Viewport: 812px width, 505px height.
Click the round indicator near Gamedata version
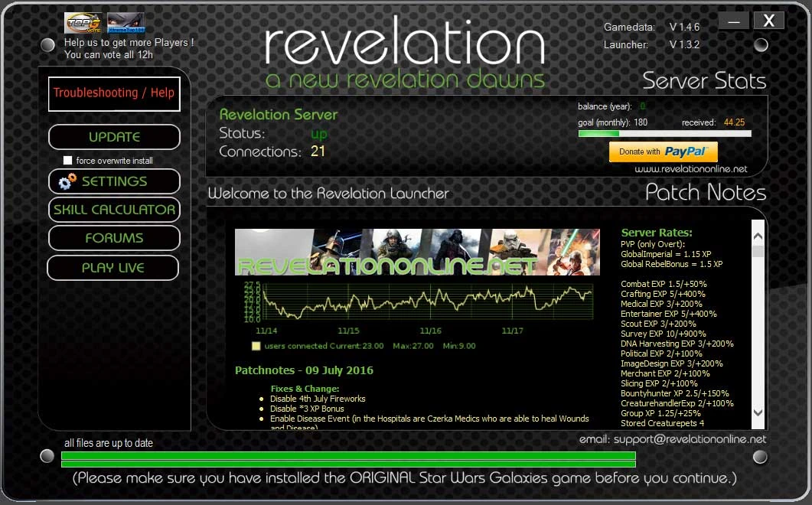pos(761,45)
